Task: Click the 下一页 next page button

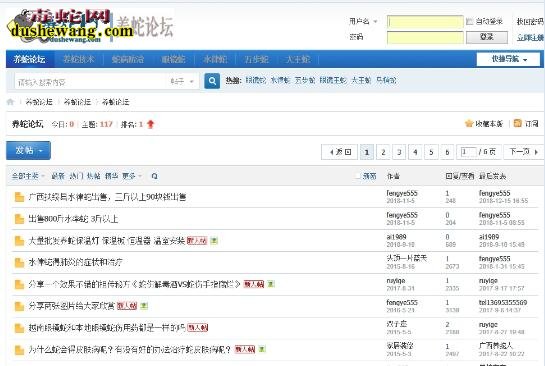Action: [x=523, y=152]
